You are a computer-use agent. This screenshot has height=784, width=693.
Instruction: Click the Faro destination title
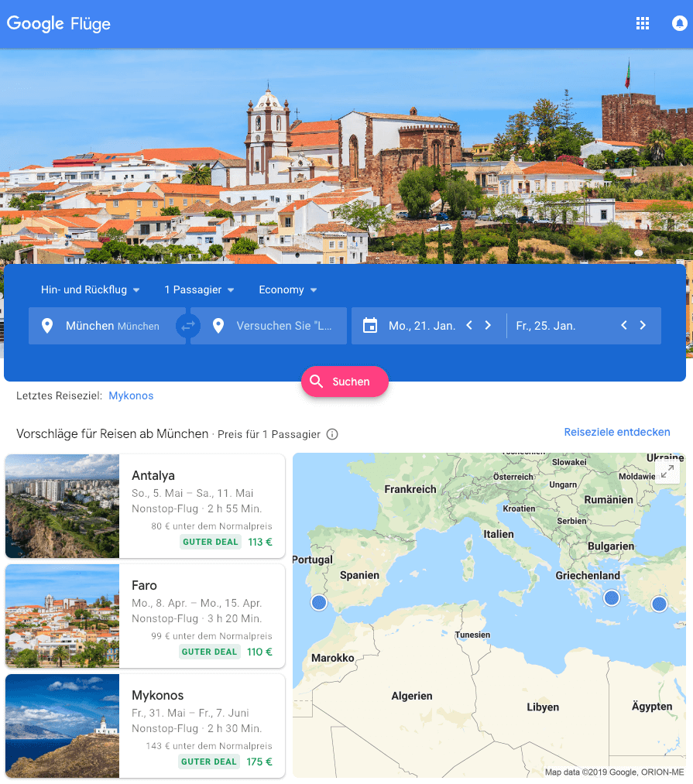point(144,586)
